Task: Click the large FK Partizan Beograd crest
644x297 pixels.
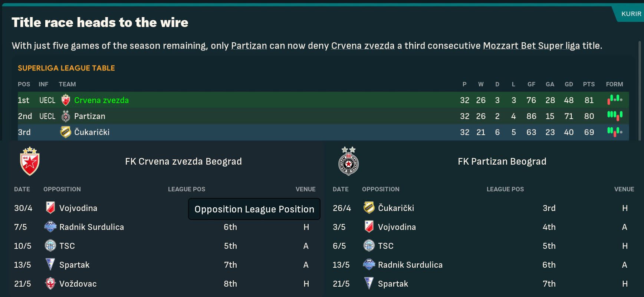Action: (x=349, y=162)
